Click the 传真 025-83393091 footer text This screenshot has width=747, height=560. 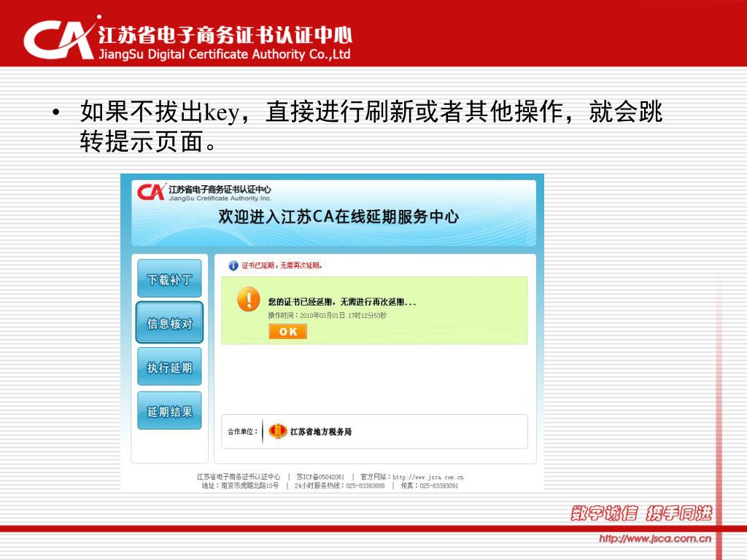pos(429,486)
